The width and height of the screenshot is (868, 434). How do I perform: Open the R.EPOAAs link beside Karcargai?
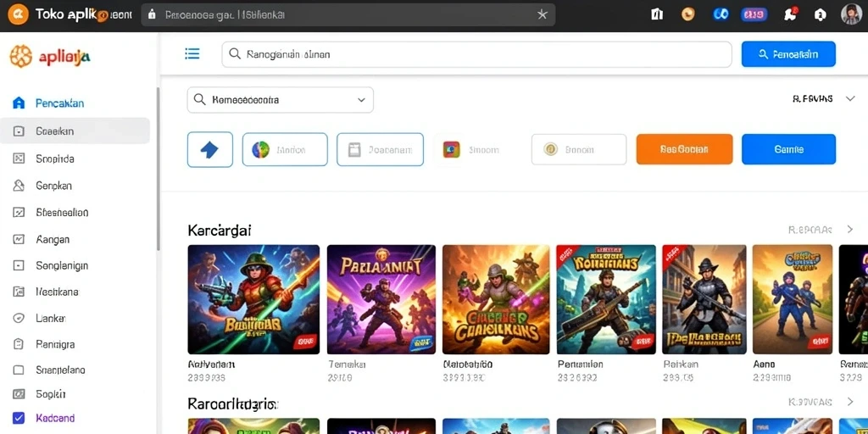(810, 230)
